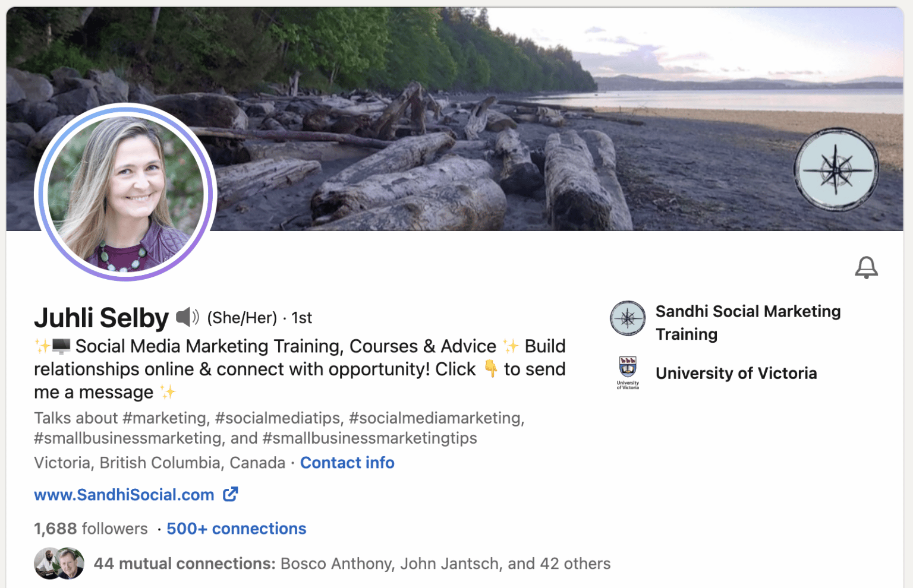The image size is (913, 588).
Task: Open the 44 mutual connections page
Action: pyautogui.click(x=184, y=563)
